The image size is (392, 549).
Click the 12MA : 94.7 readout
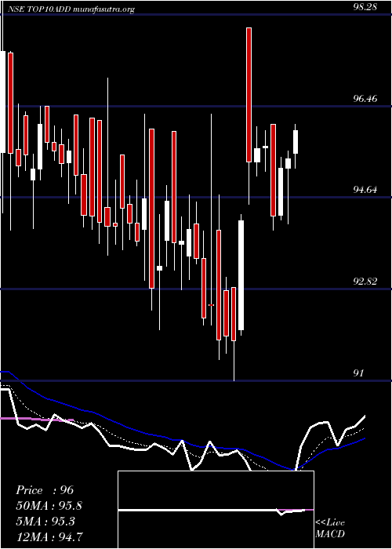click(x=49, y=536)
